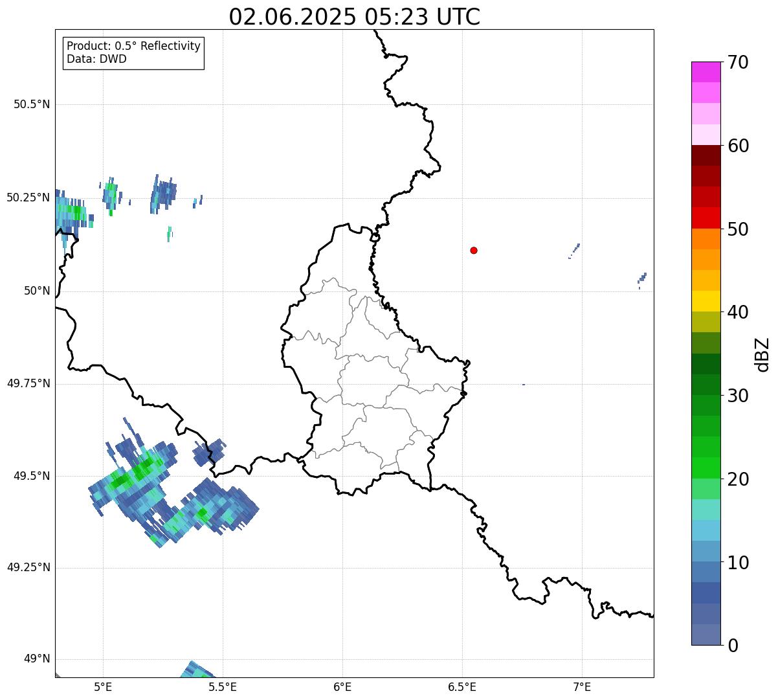Screen dimensions: 778x700
Task: Click the colorbar 60 tick label
Action: (738, 146)
